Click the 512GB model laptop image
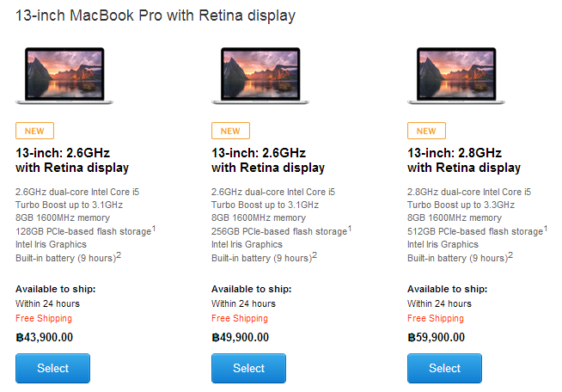This screenshot has width=562, height=392. [456, 76]
